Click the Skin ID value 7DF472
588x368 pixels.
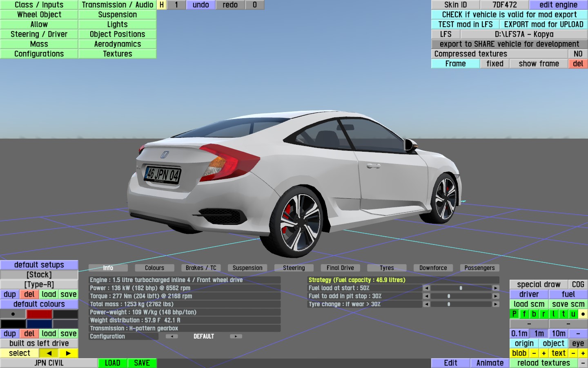505,5
